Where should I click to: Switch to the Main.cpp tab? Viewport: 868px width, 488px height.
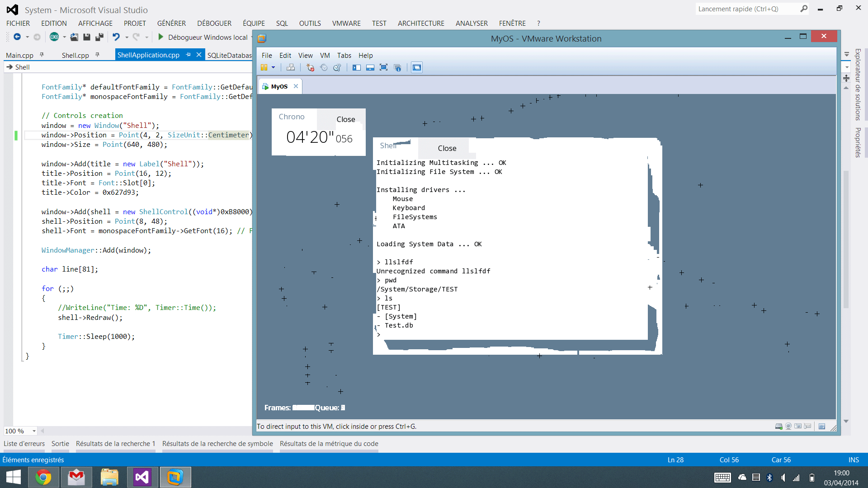point(19,55)
